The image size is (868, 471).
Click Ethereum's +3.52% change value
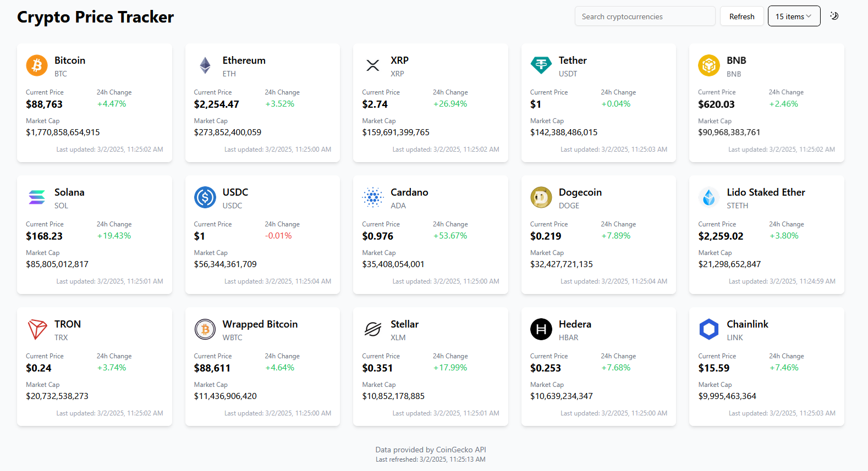pos(279,104)
